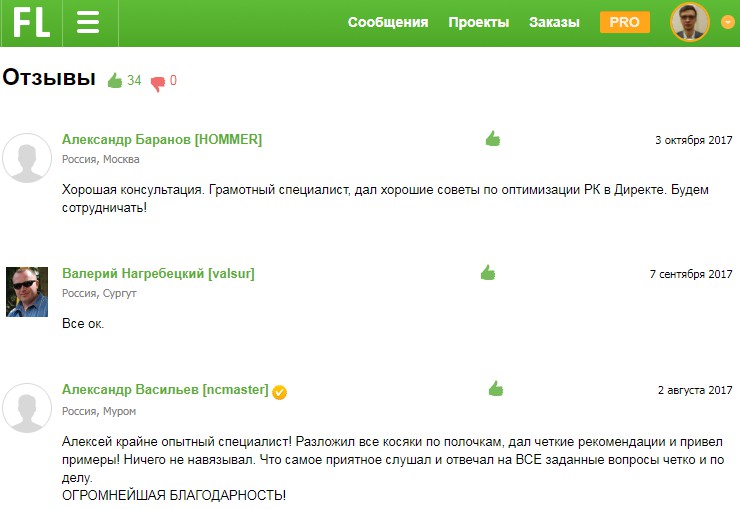
Task: Click the date 2 августа 2017
Action: pyautogui.click(x=695, y=390)
